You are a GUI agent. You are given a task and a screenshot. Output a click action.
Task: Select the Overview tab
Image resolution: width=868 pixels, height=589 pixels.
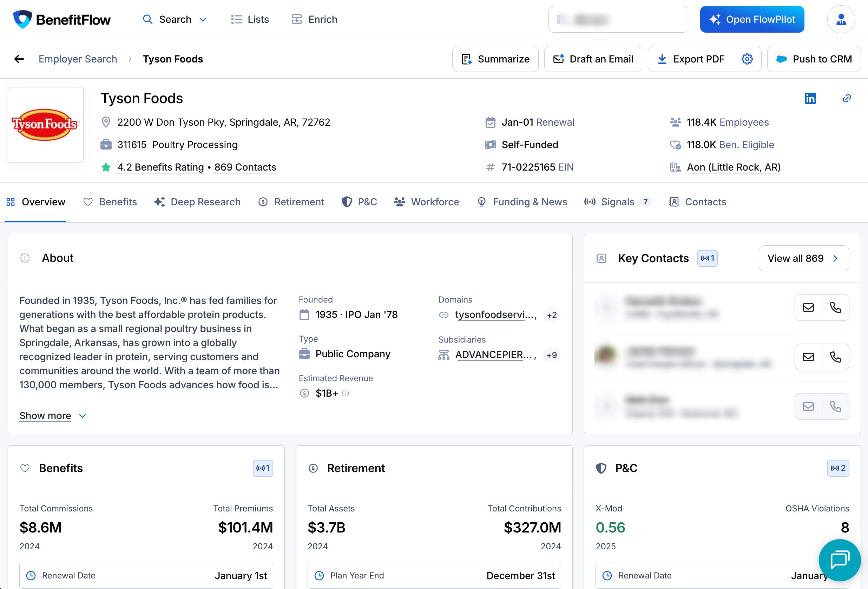pos(36,202)
